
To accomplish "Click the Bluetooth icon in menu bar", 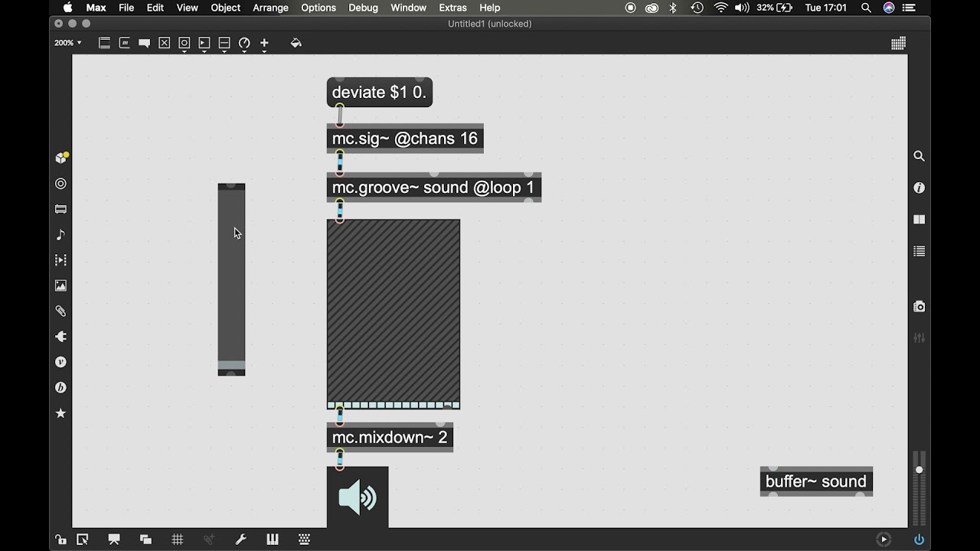I will coord(674,8).
